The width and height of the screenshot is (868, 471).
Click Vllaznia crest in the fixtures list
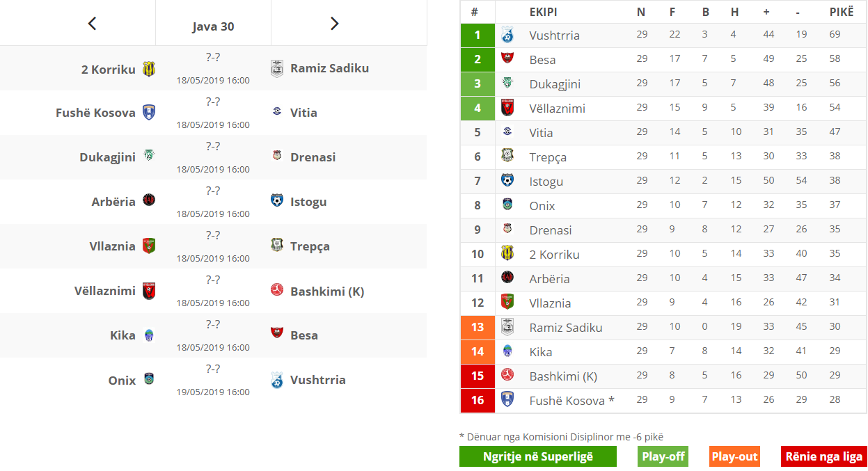coord(149,246)
